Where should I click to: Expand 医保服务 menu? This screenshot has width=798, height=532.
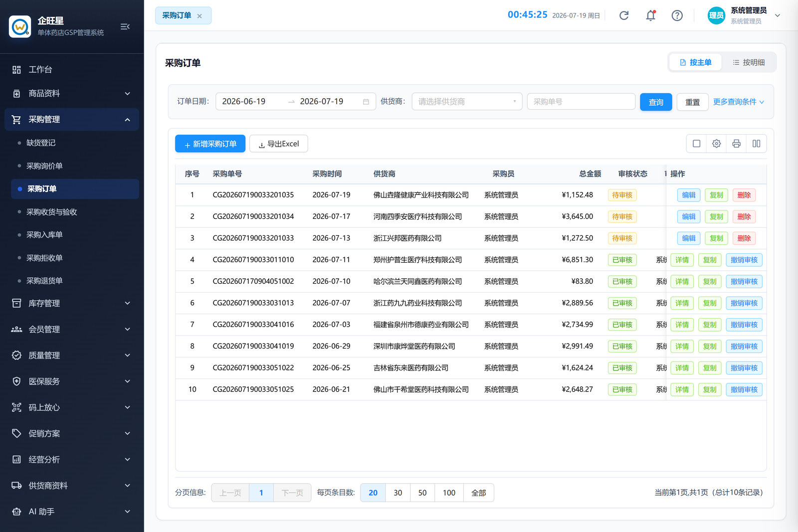[72, 381]
